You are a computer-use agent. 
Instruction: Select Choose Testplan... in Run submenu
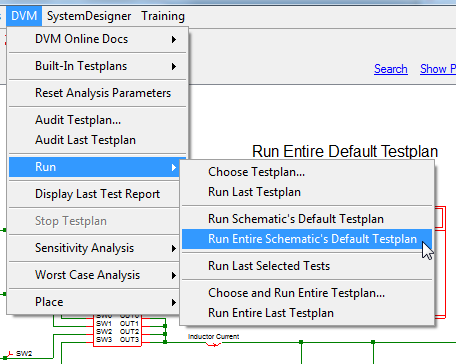coord(307,172)
